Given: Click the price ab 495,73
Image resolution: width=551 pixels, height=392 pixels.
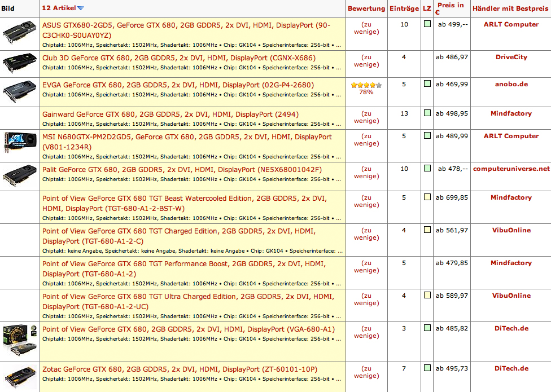Looking at the screenshot, I should click(452, 368).
